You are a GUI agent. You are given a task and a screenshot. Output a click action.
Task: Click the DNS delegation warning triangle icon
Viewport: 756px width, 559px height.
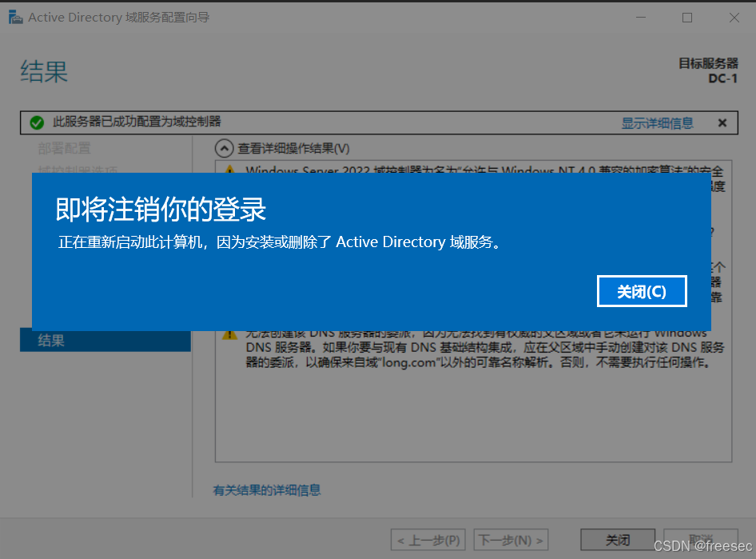pos(229,333)
